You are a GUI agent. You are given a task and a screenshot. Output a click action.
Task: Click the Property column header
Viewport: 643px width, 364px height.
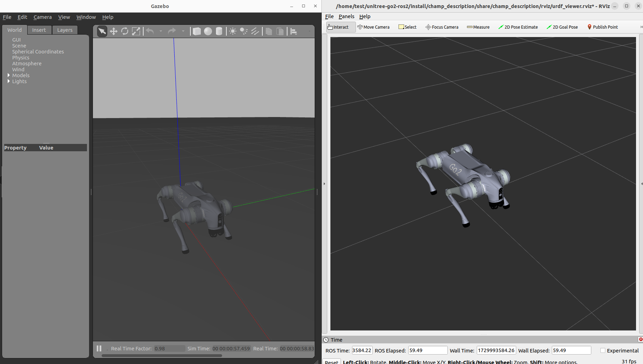(x=15, y=148)
